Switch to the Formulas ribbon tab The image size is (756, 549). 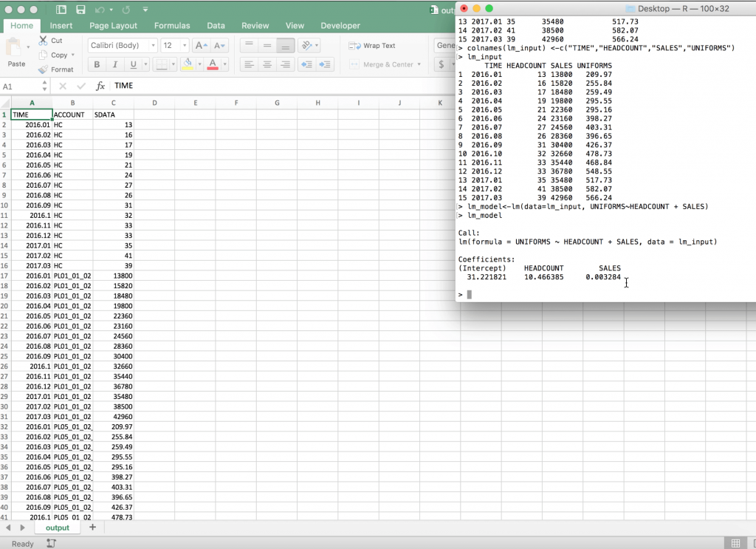tap(172, 26)
